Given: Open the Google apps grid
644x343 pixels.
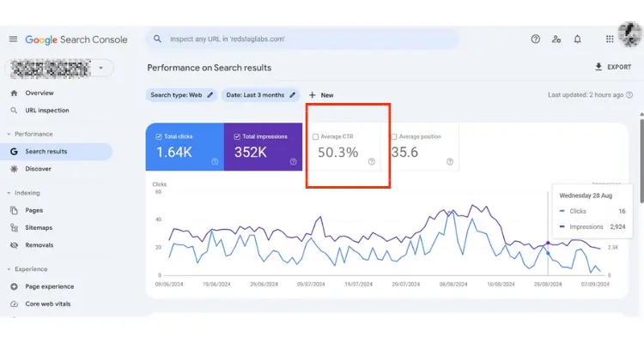Looking at the screenshot, I should click(610, 39).
